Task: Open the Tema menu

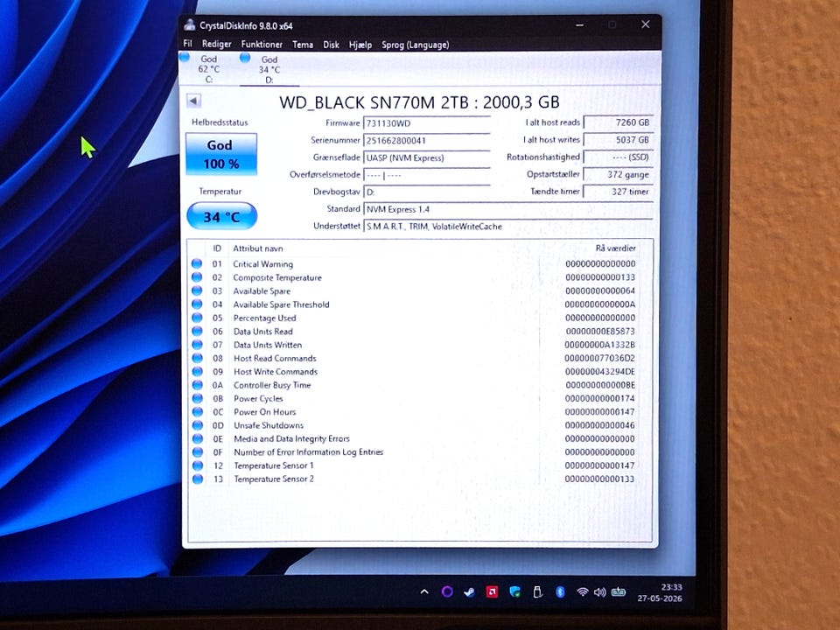Action: click(x=303, y=45)
